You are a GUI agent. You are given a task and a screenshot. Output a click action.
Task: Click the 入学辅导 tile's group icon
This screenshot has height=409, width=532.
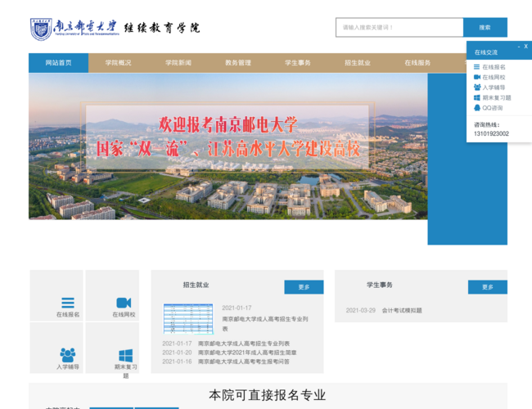pos(68,355)
